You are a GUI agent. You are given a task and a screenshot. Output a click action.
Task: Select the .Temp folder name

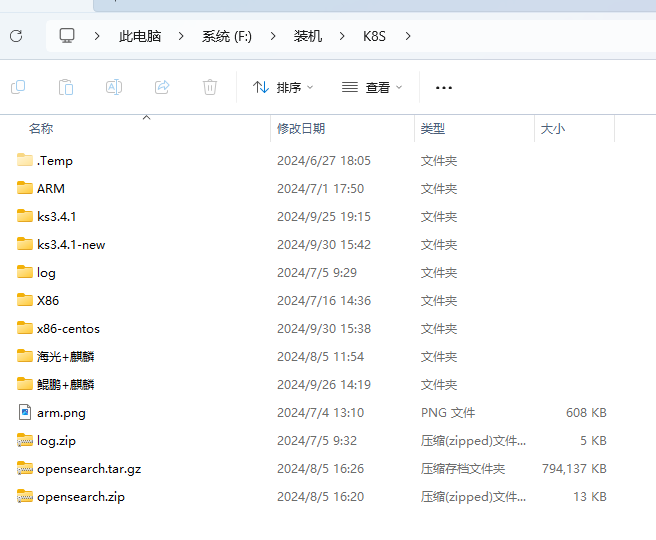click(55, 161)
